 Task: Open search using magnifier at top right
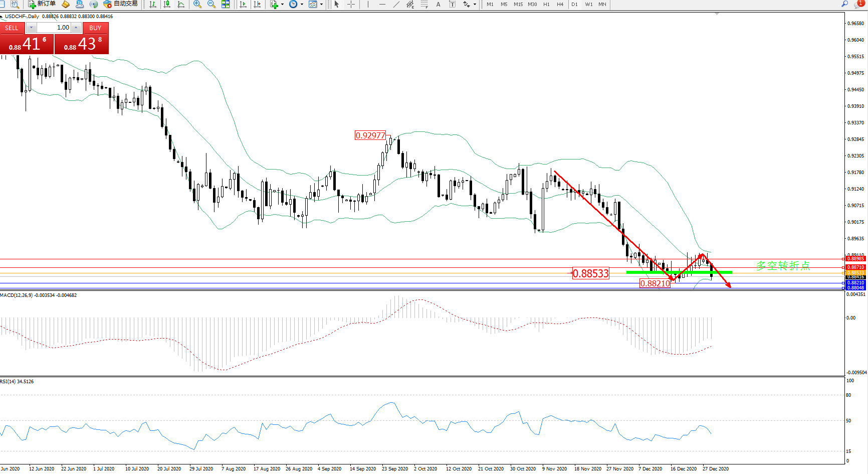click(844, 4)
